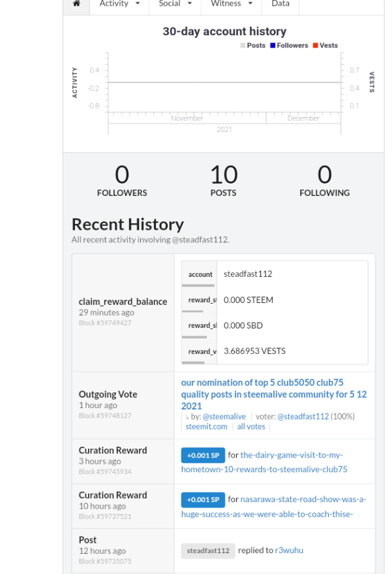
Task: Click +0.001 SP badge for dairy-game reward
Action: (203, 455)
